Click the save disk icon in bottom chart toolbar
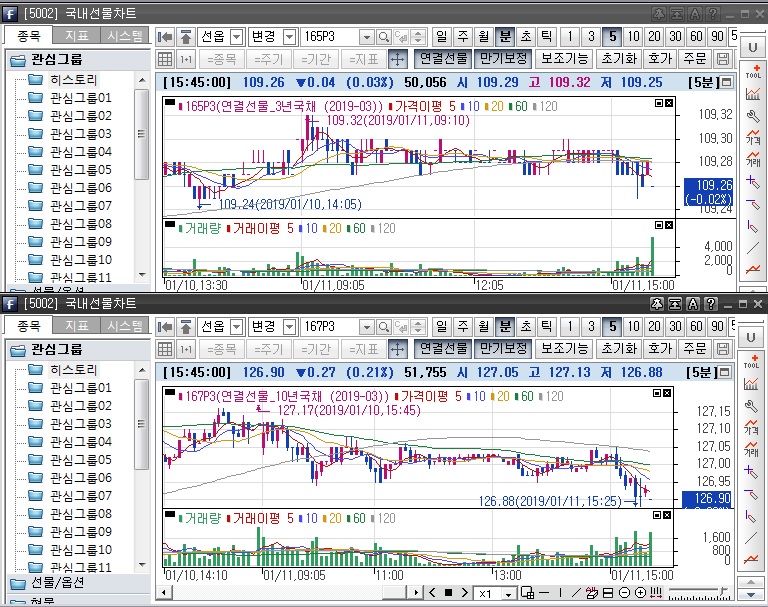Viewport: 768px width, 607px height. pos(724,349)
